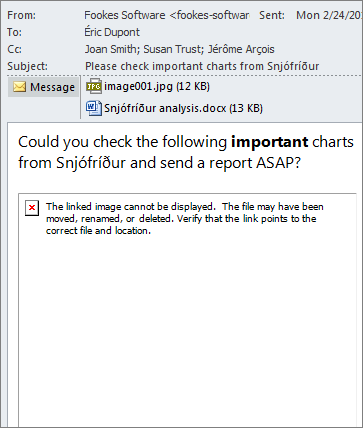Click the subject line text
Screen dimensions: 363x428
click(202, 66)
